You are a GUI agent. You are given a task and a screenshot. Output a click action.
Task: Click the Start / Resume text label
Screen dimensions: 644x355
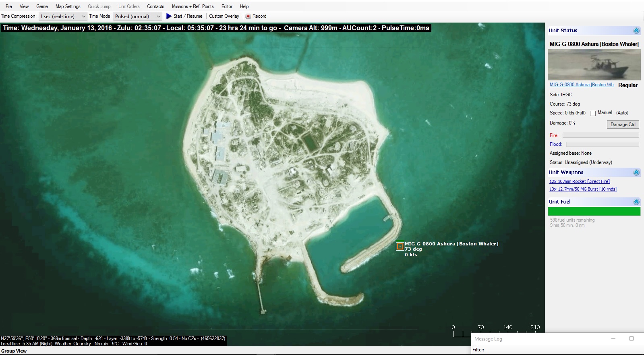tap(188, 16)
